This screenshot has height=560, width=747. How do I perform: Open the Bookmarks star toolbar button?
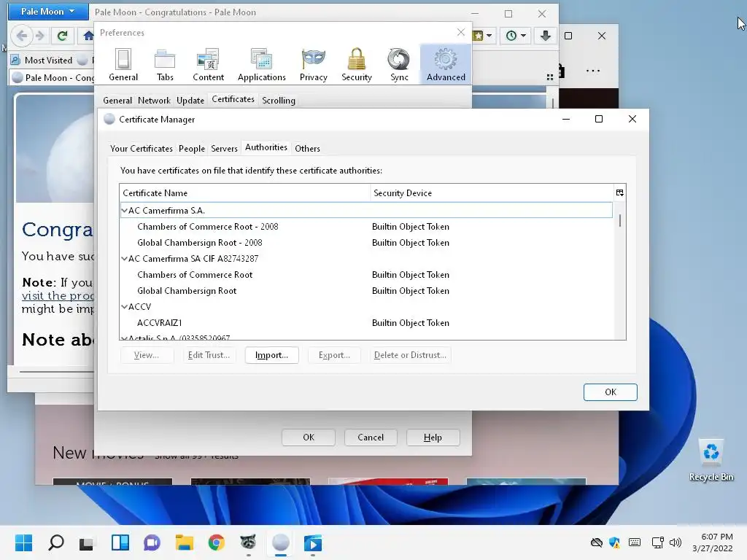pos(482,36)
